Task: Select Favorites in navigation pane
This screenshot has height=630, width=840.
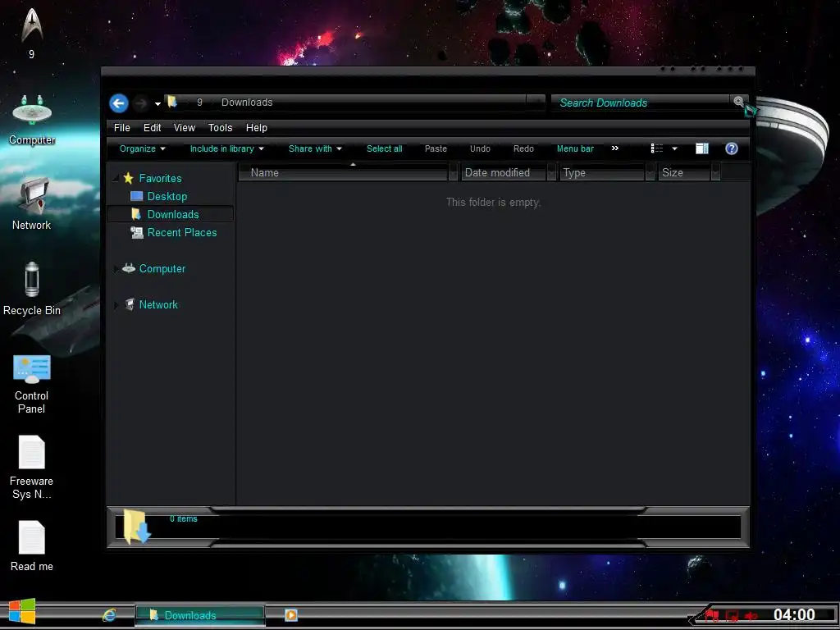Action: click(x=160, y=178)
